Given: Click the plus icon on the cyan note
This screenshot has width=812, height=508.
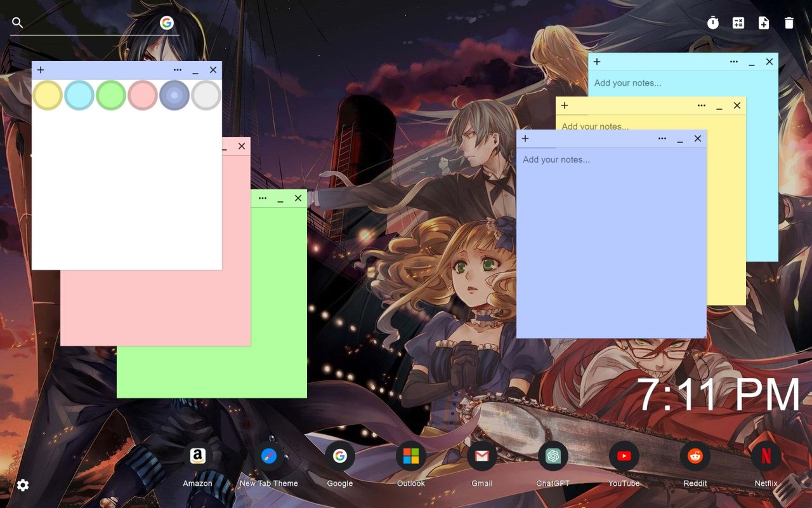Looking at the screenshot, I should point(597,62).
